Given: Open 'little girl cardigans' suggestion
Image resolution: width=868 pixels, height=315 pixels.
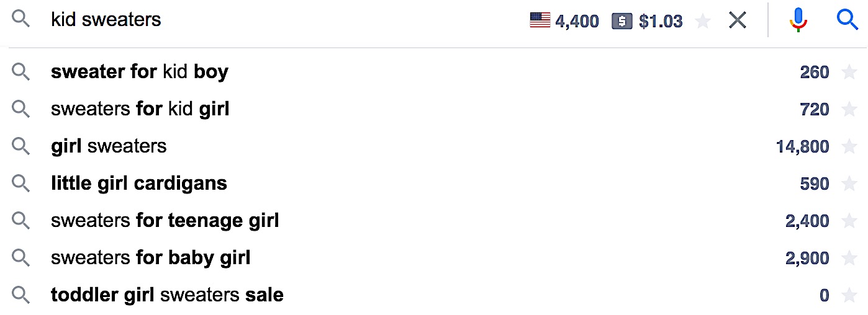Looking at the screenshot, I should pos(139,184).
